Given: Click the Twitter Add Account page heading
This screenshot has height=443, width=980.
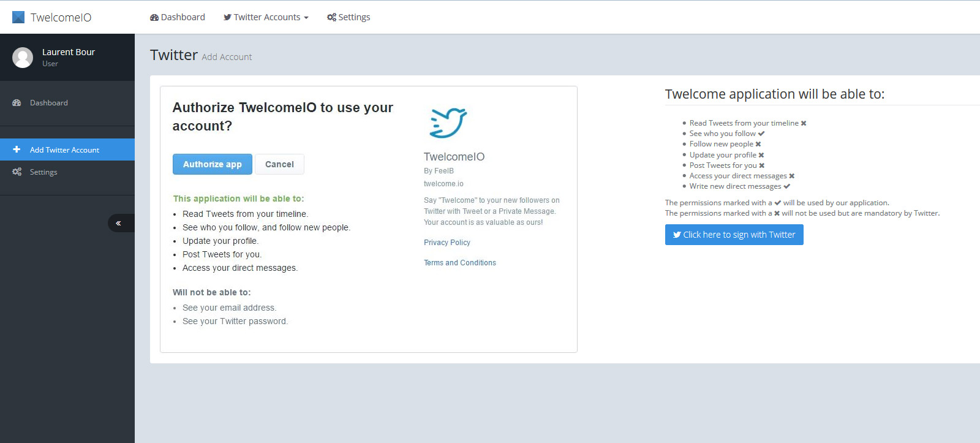Looking at the screenshot, I should pyautogui.click(x=201, y=55).
